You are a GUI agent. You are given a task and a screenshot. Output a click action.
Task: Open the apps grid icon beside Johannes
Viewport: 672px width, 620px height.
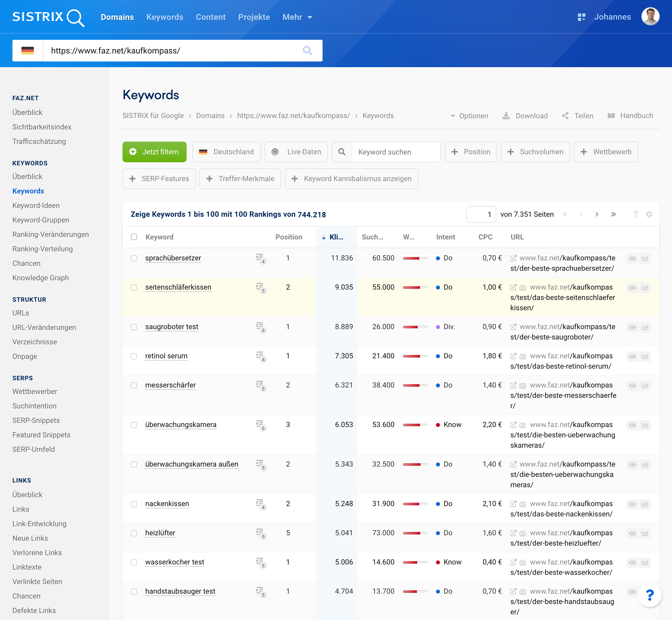tap(581, 17)
